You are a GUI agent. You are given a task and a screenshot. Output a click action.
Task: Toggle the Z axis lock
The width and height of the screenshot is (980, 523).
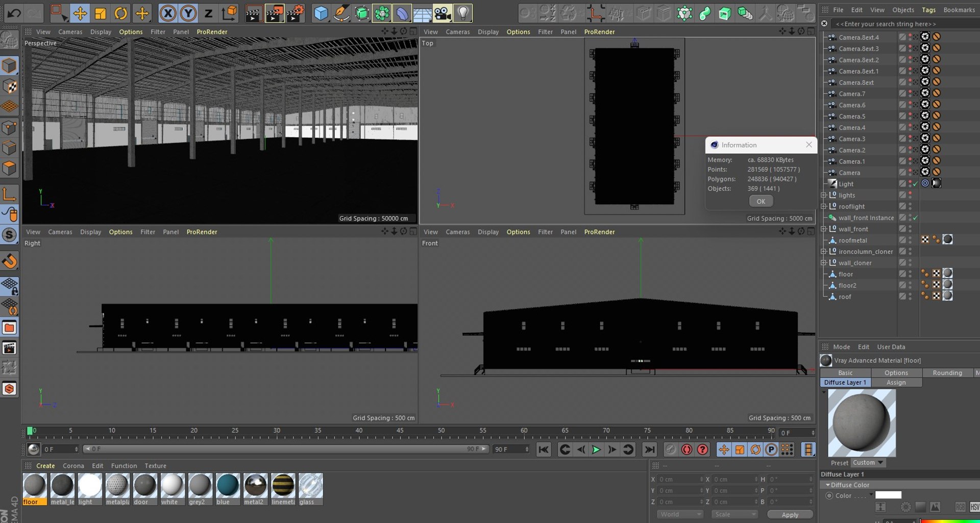208,13
